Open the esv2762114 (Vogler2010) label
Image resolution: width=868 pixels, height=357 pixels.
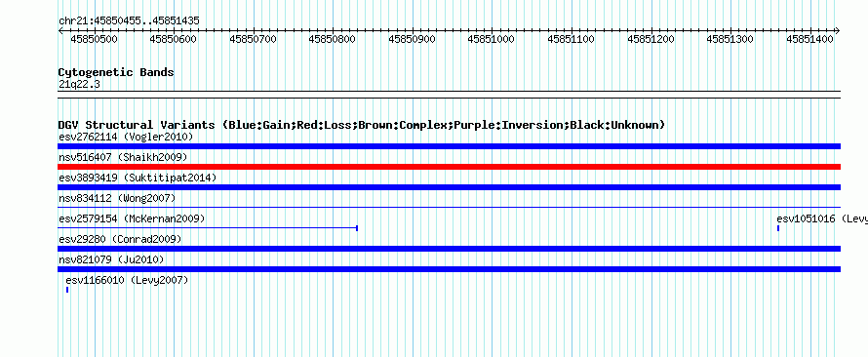[126, 137]
